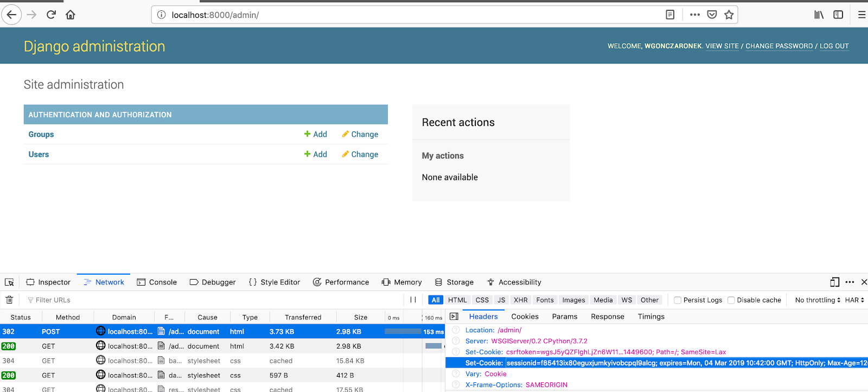Click the pencil Change icon for Users
Viewport: 868px width, 392px height.
pos(345,154)
